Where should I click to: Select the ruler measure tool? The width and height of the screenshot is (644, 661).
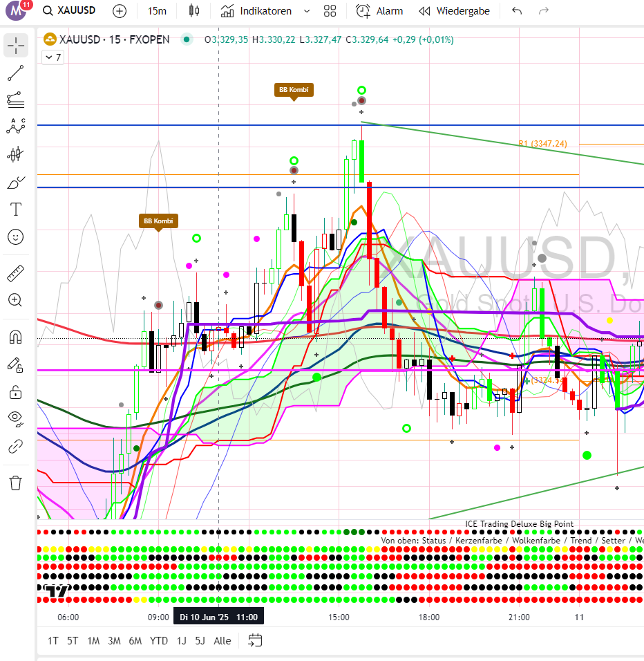15,273
